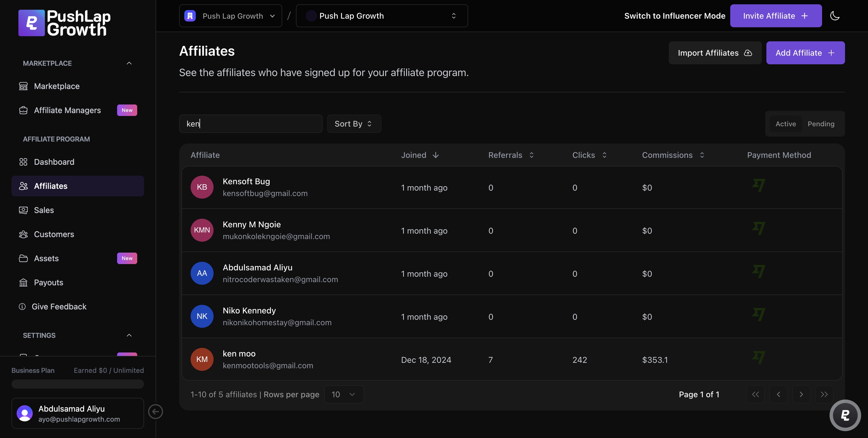
Task: Click Add Affiliate button
Action: 805,53
